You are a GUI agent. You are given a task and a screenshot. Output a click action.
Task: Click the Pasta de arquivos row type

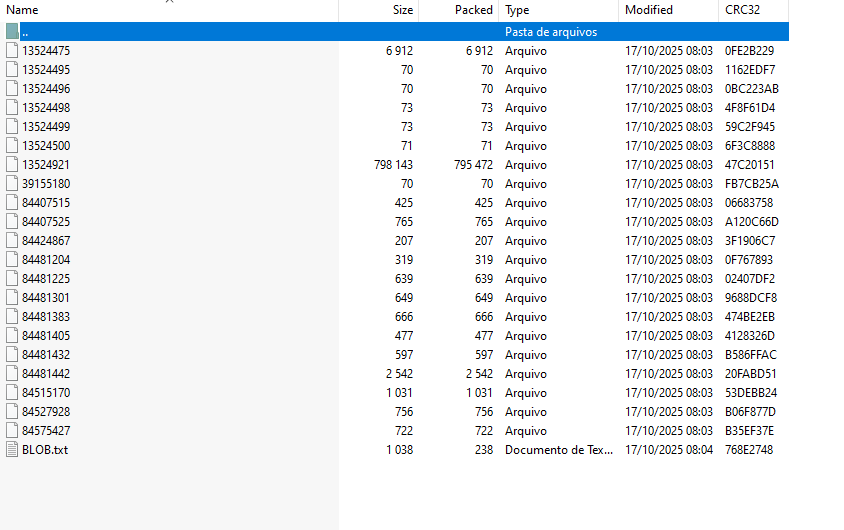[551, 32]
